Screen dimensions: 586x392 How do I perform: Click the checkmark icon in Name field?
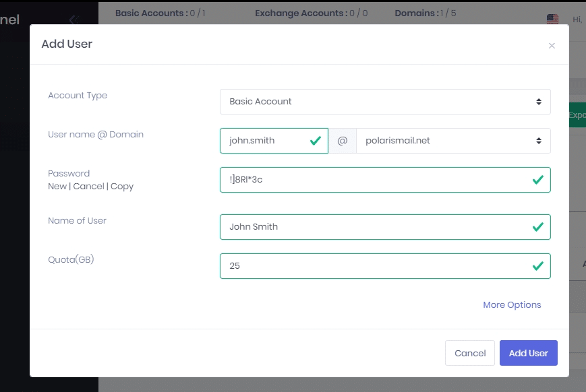537,227
